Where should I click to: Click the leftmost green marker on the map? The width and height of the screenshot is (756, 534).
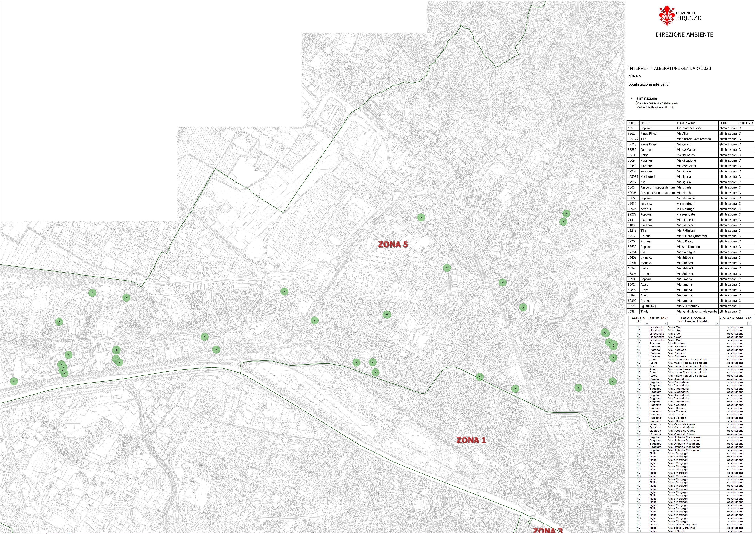coord(14,381)
